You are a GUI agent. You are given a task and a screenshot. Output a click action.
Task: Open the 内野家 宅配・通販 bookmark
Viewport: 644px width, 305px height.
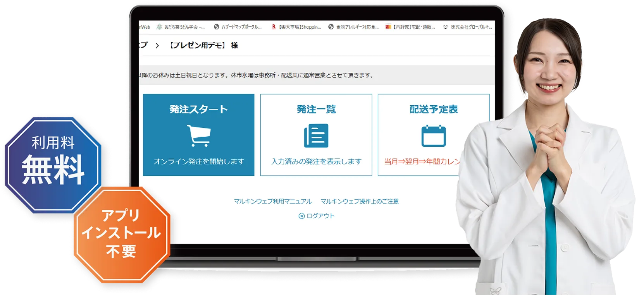click(x=410, y=27)
